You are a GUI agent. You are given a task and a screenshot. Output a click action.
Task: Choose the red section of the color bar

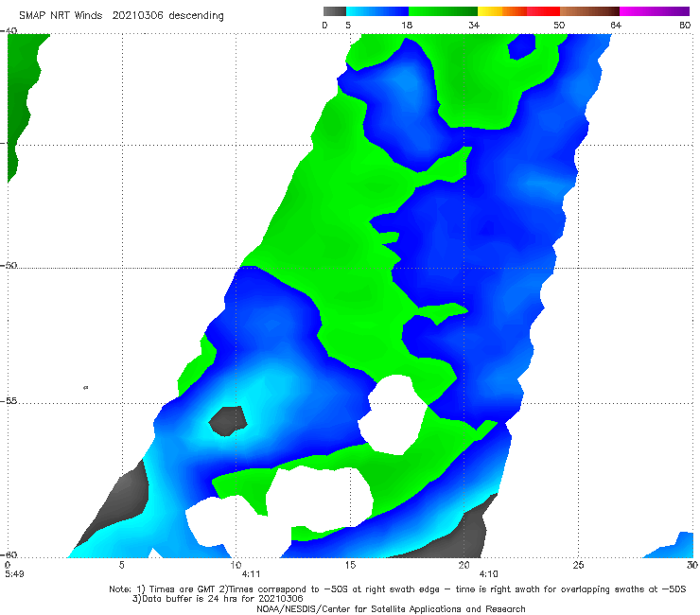click(x=544, y=11)
